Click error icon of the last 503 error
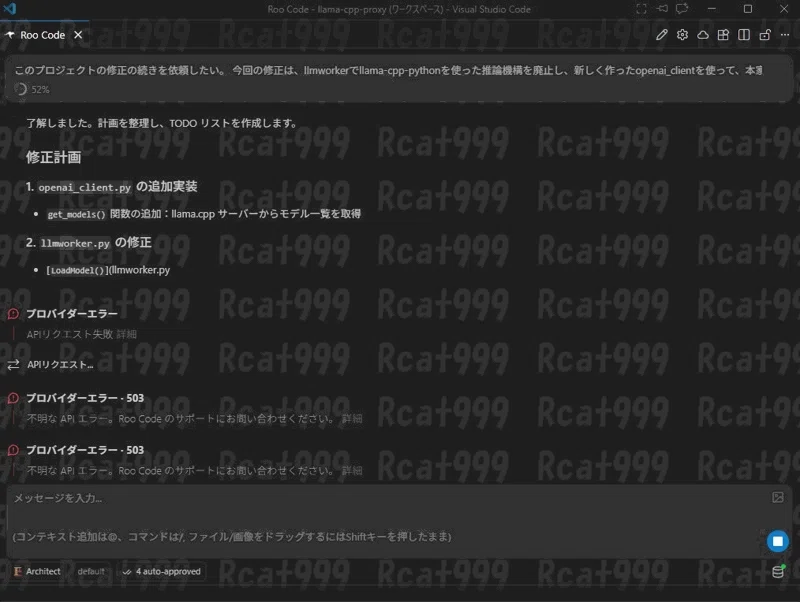The height and width of the screenshot is (602, 800). click(x=13, y=450)
